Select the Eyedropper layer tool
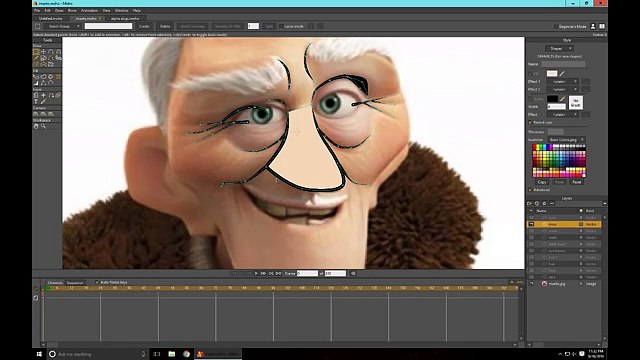The width and height of the screenshot is (640, 360). (43, 101)
